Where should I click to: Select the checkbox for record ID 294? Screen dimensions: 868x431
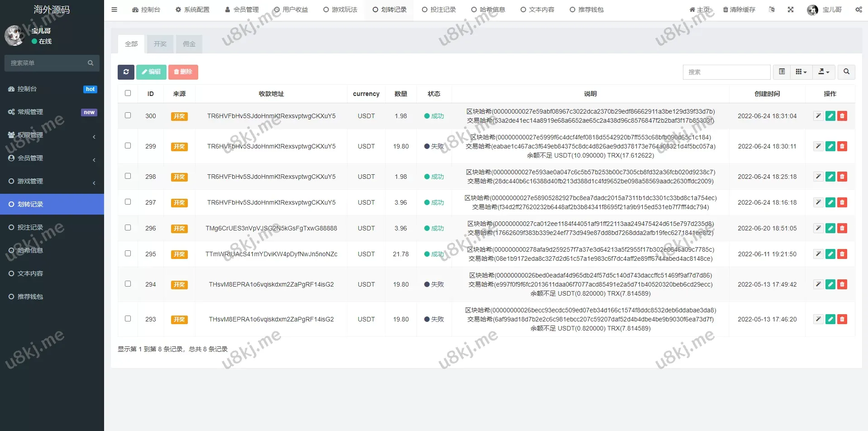[128, 284]
